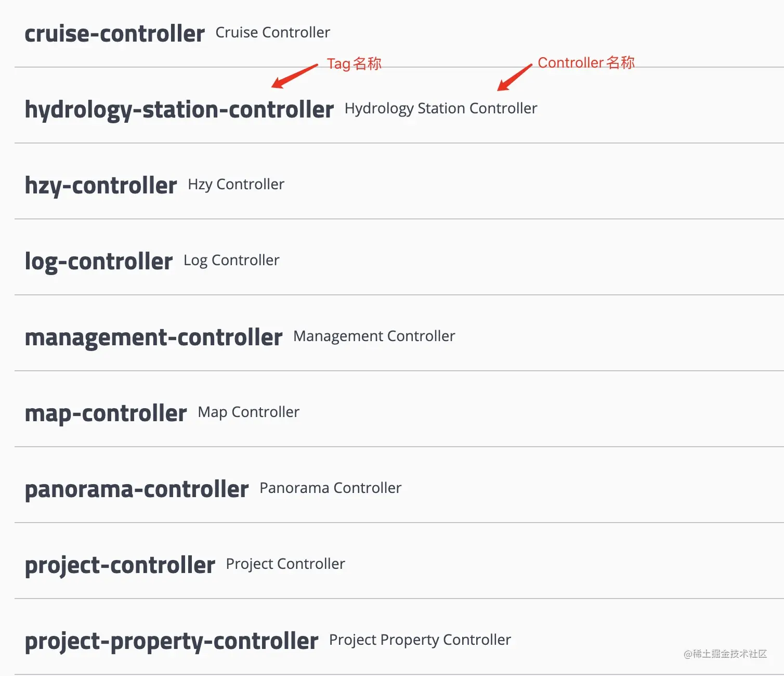Open the panorama-controller tag heading
This screenshot has width=784, height=676.
(137, 489)
